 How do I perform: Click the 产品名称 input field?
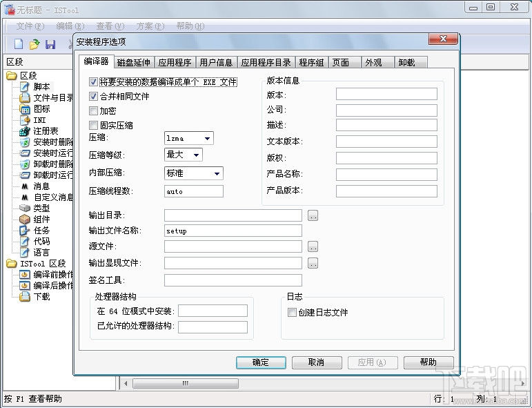point(386,175)
